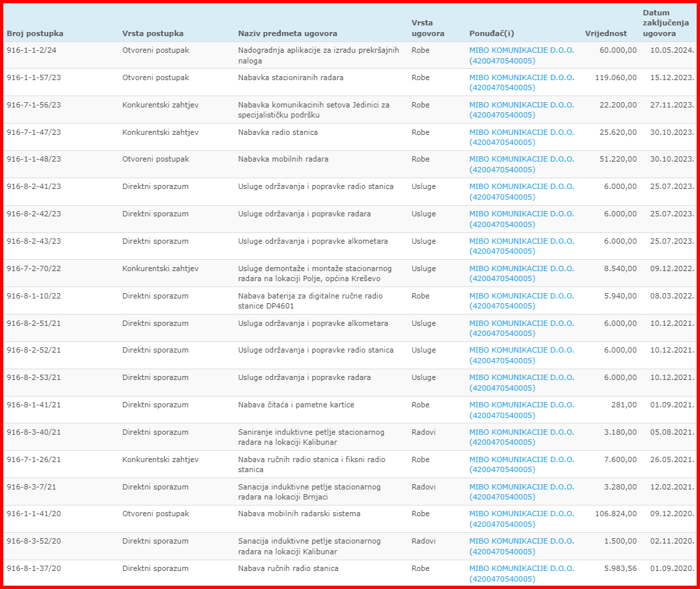Screen dimensions: 700x589
Task: Click the value 119.060,00
Action: coord(616,77)
